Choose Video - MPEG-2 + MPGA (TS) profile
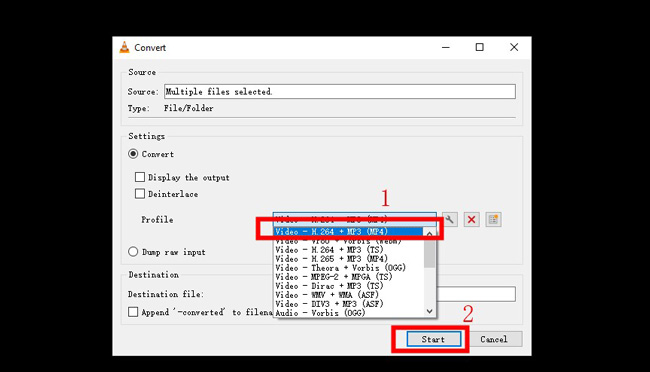The width and height of the screenshot is (650, 372). (x=349, y=277)
